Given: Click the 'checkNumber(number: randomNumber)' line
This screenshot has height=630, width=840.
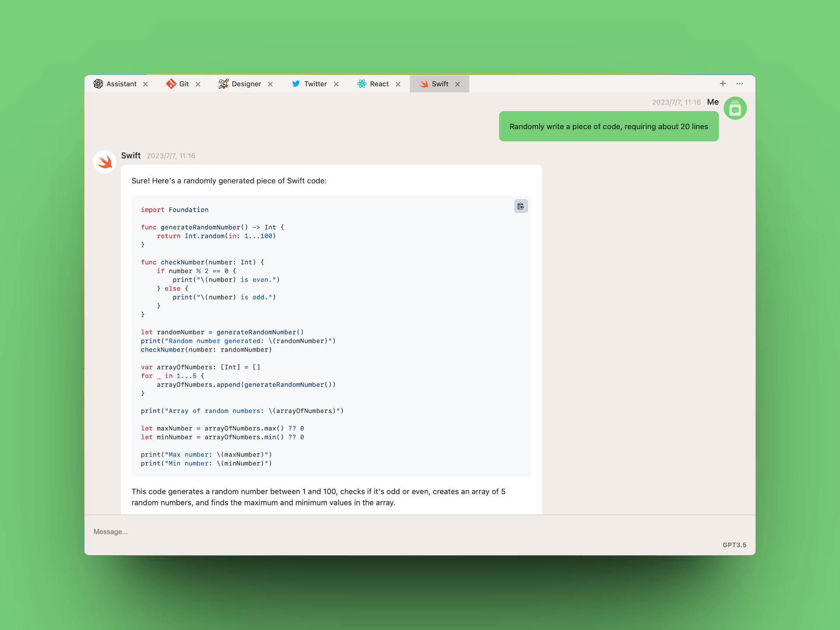Looking at the screenshot, I should (206, 350).
